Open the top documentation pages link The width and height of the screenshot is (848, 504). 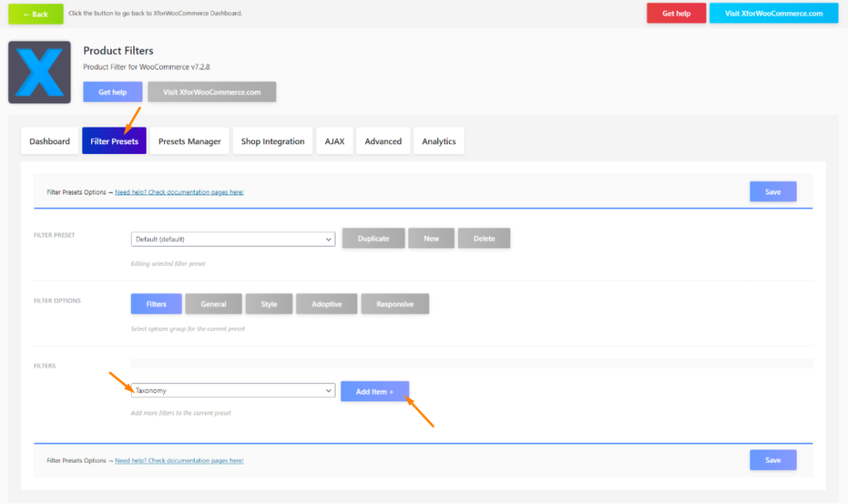[179, 192]
